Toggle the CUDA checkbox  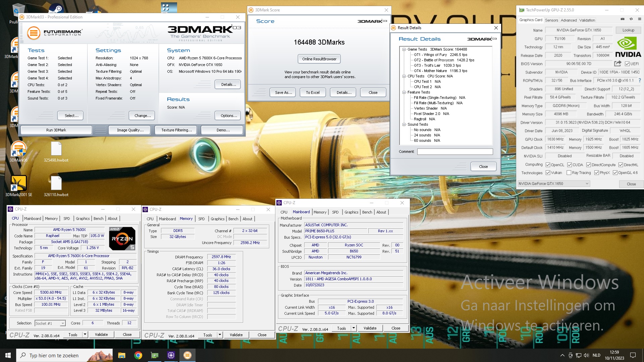click(x=570, y=165)
